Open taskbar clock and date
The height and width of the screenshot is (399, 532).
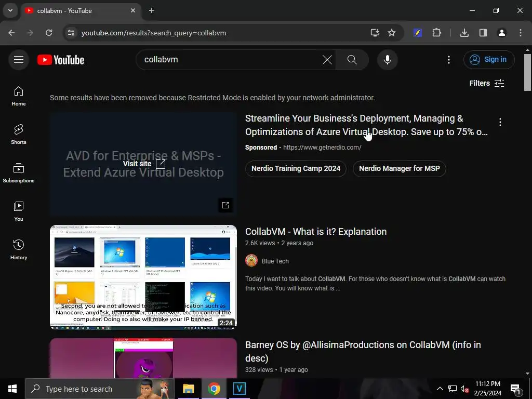pyautogui.click(x=487, y=389)
